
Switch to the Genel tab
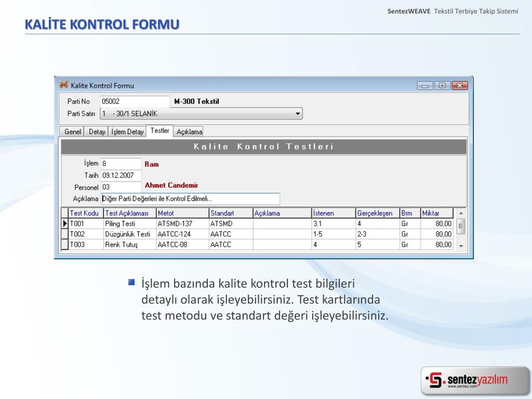pyautogui.click(x=73, y=131)
